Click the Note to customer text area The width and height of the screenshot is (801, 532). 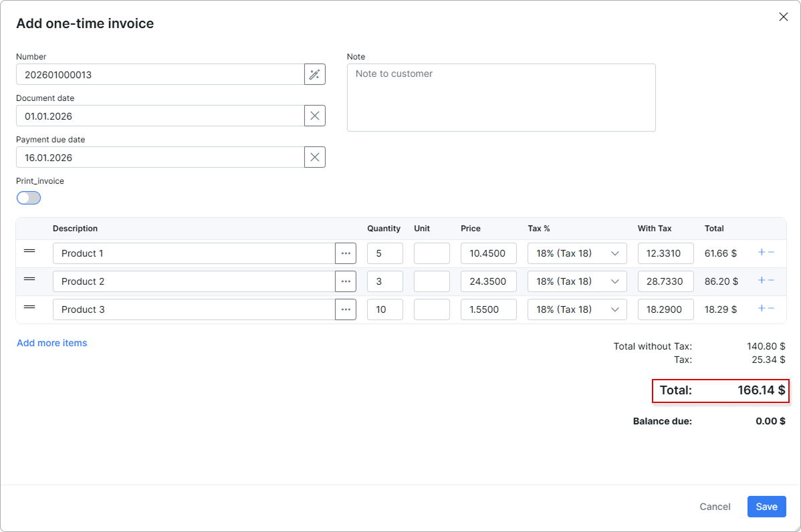[x=501, y=98]
